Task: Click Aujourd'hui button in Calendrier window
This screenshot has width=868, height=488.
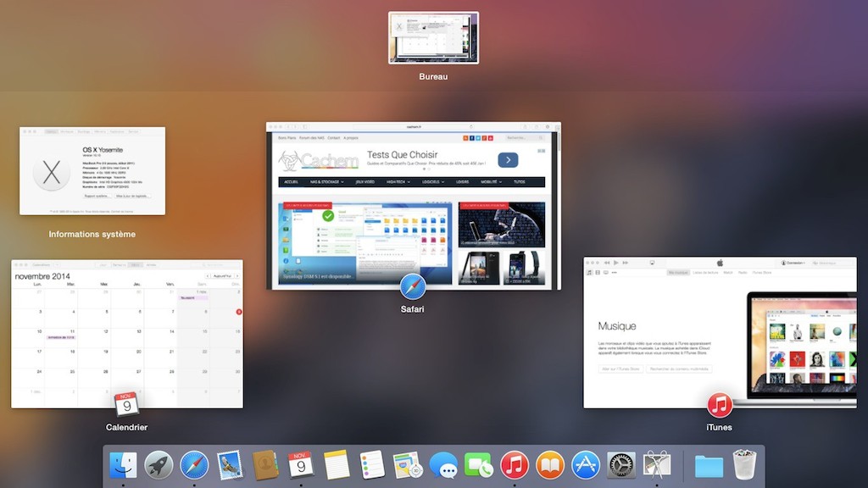Action: tap(222, 275)
